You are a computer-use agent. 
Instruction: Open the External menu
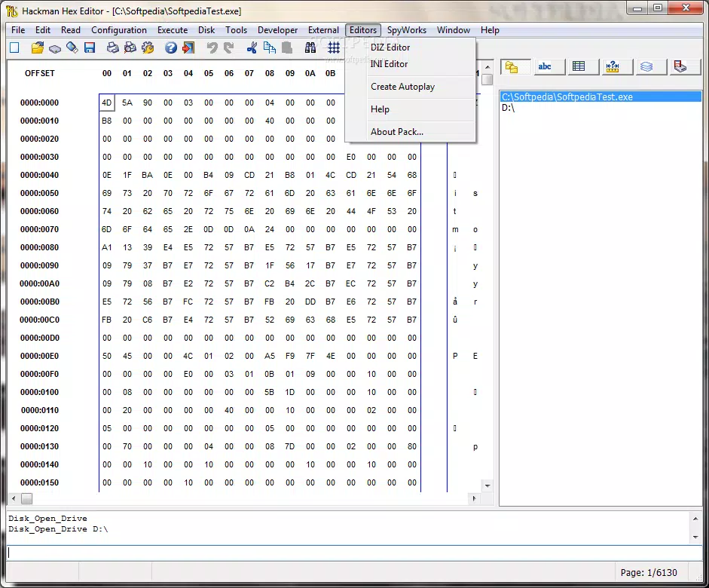pos(323,30)
